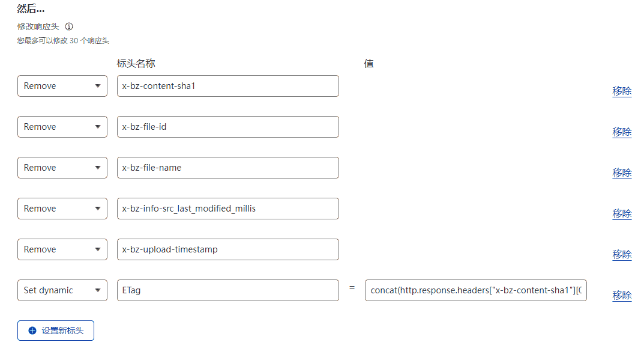The height and width of the screenshot is (348, 644).
Task: Expand the dropdown for x-bz-upload-timestamp row
Action: tap(62, 249)
